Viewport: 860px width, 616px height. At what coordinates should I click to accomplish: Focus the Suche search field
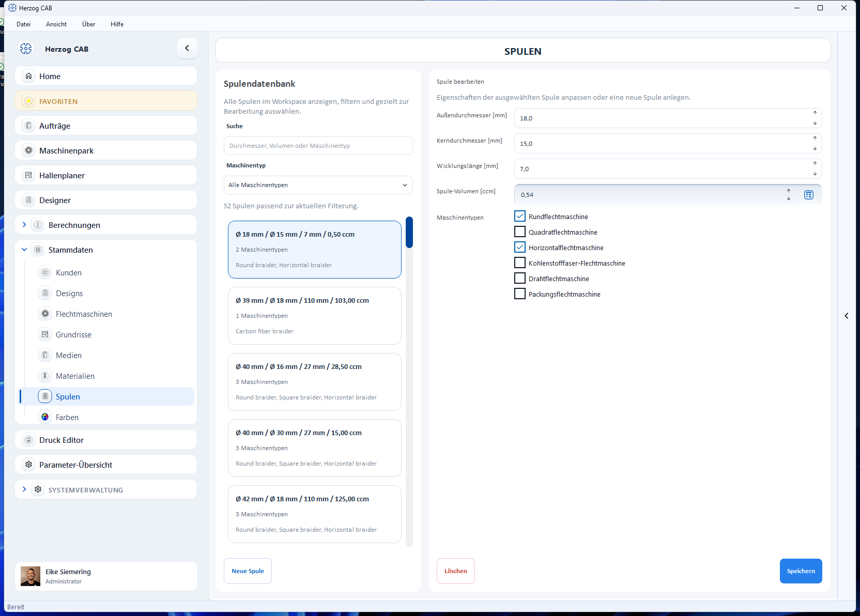point(318,146)
